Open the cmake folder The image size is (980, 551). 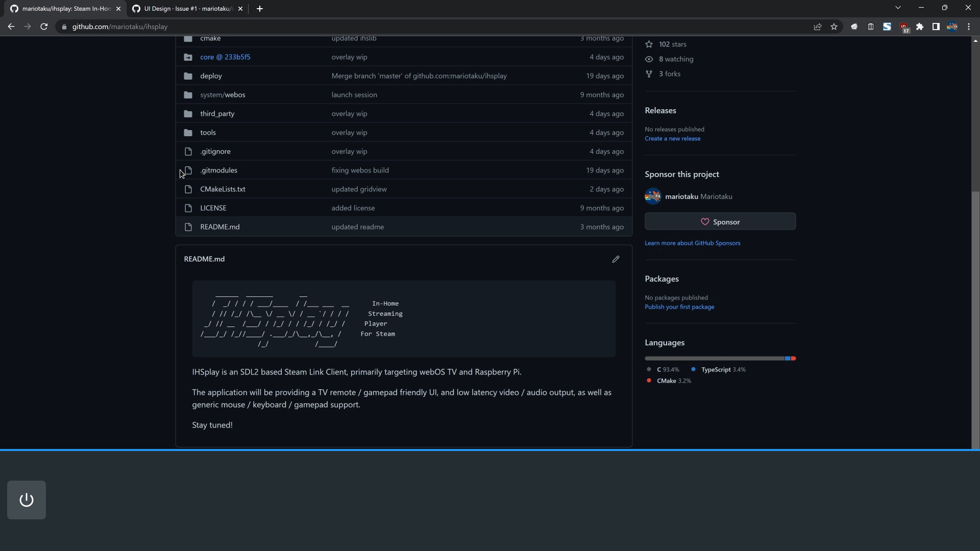coord(210,38)
